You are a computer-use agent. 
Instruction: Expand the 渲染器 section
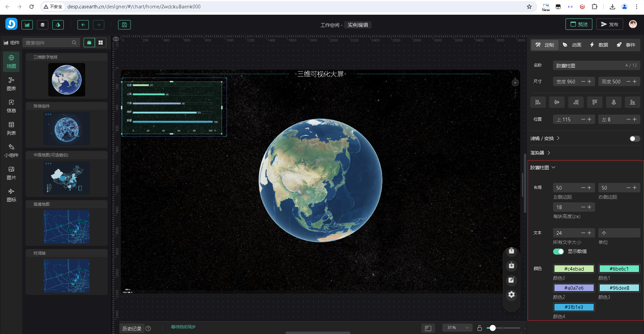click(540, 153)
